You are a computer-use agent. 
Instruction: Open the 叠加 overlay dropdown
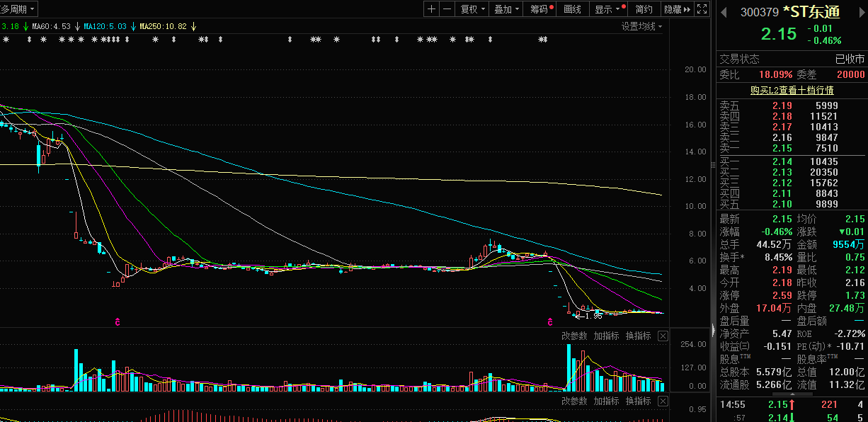point(507,9)
